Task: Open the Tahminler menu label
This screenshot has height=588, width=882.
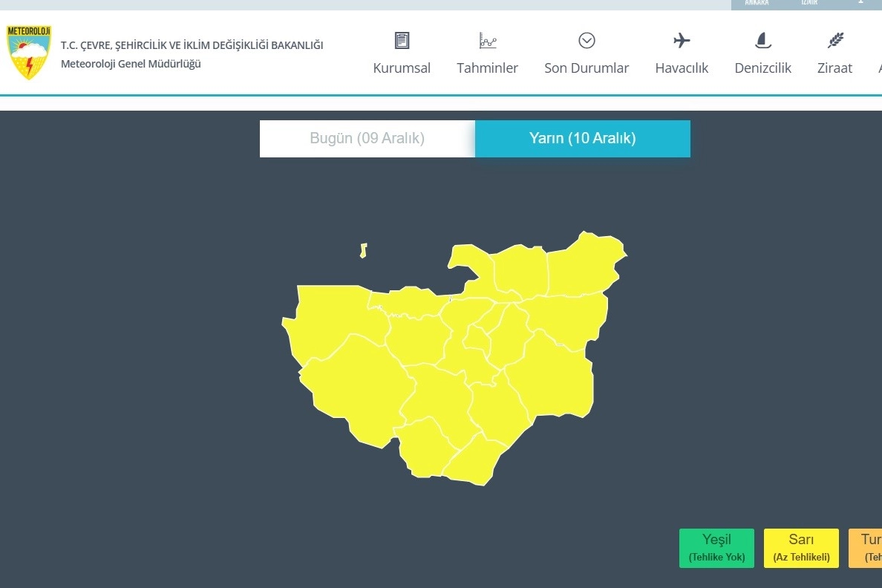Action: pos(488,68)
